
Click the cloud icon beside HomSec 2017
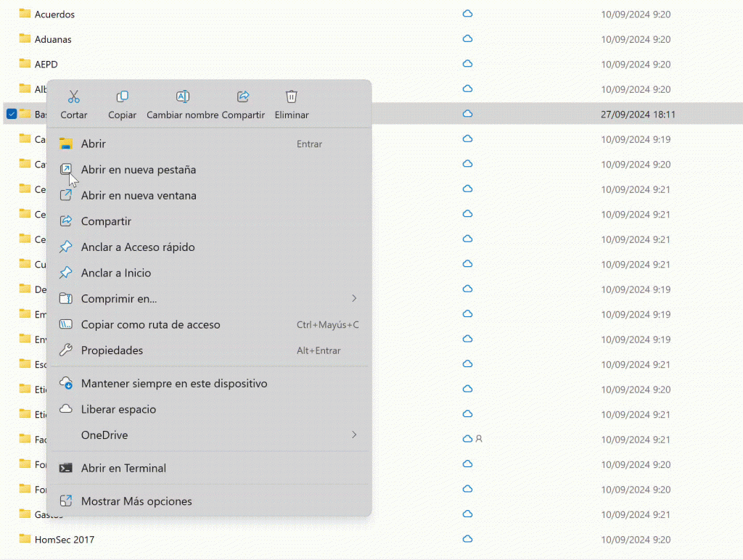click(467, 540)
